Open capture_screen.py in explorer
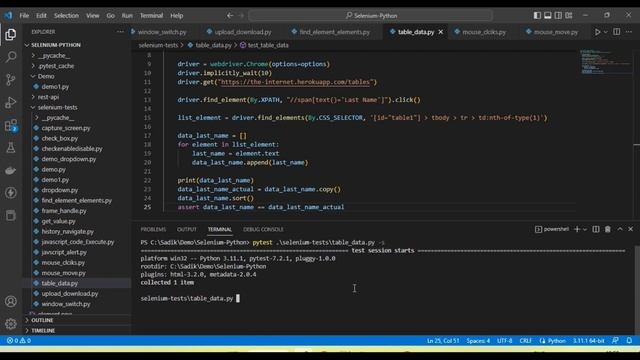This screenshot has height=360, width=640. click(66, 128)
